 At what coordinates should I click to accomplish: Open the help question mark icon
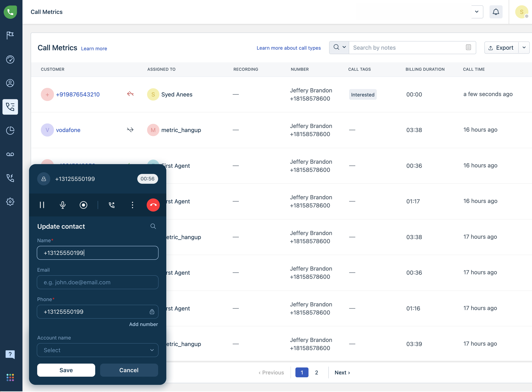coord(10,355)
